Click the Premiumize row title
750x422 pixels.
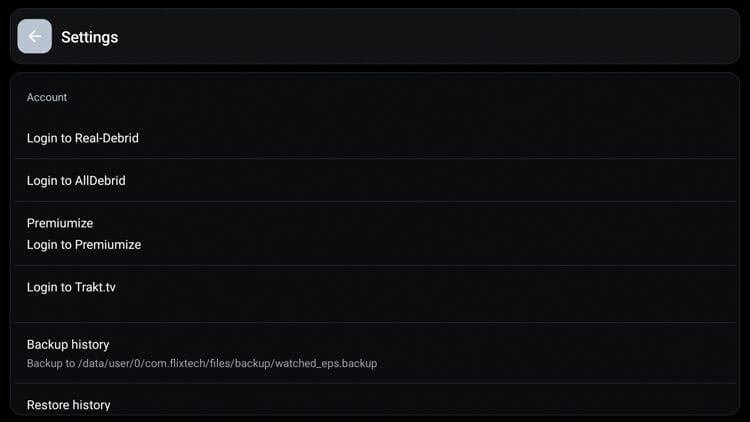(x=60, y=223)
